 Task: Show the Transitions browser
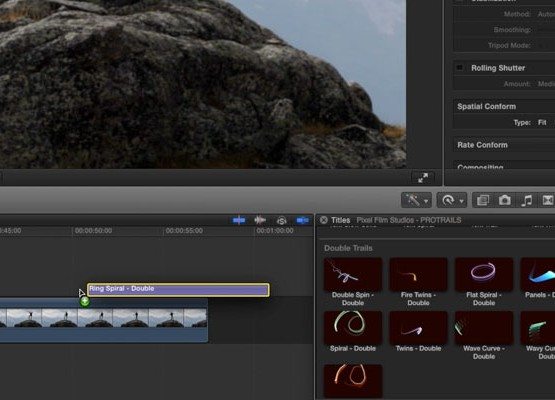(x=548, y=200)
